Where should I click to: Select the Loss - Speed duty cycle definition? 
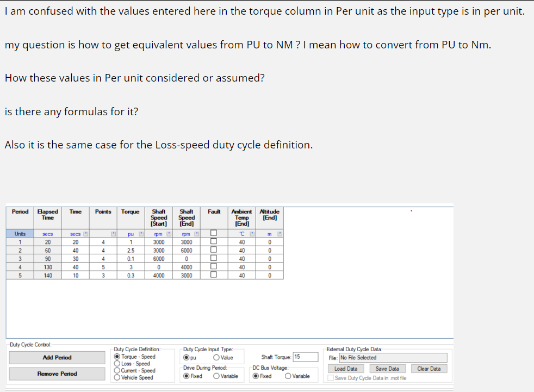tap(132, 364)
